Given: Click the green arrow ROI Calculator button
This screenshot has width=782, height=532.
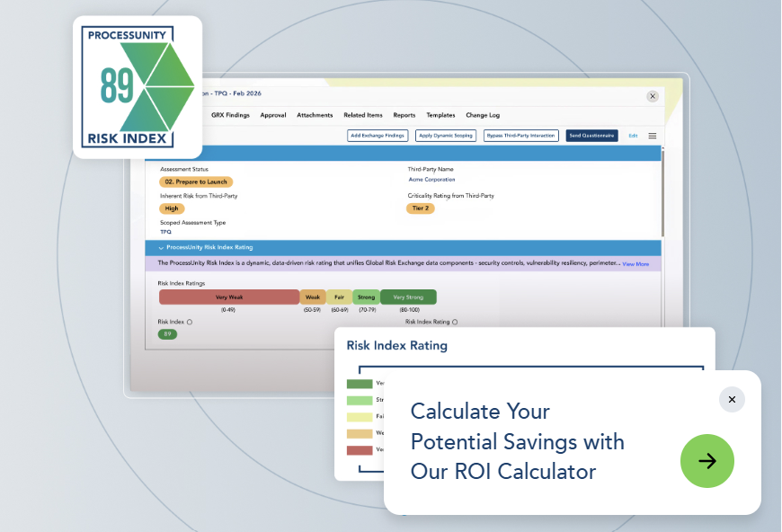Looking at the screenshot, I should pyautogui.click(x=706, y=461).
